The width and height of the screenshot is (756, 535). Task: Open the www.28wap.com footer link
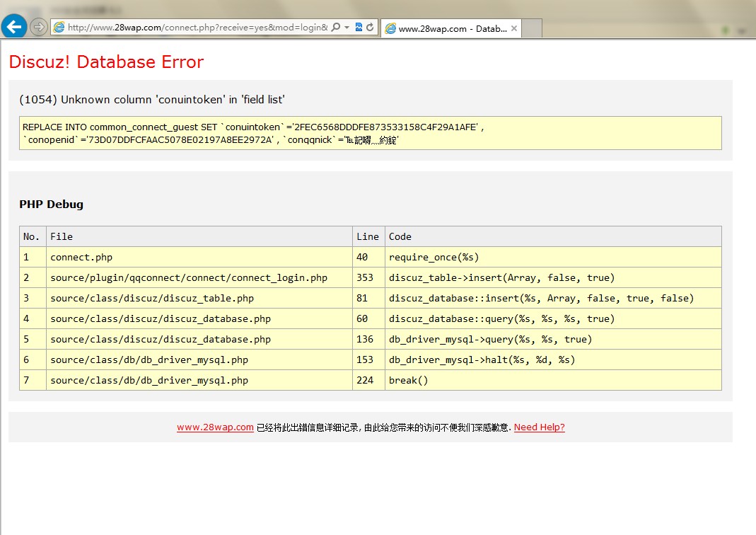pyautogui.click(x=215, y=427)
